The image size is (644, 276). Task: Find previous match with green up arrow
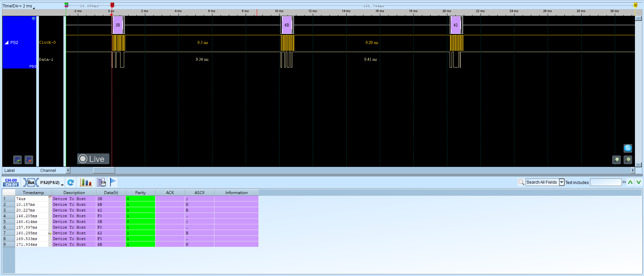tap(630, 182)
